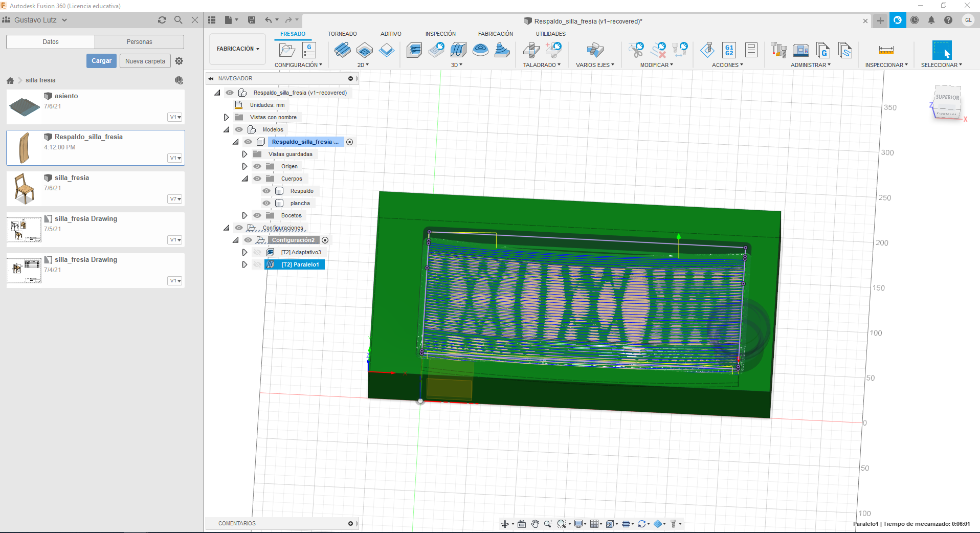Toggle visibility of Origen folder
The height and width of the screenshot is (533, 980).
257,166
